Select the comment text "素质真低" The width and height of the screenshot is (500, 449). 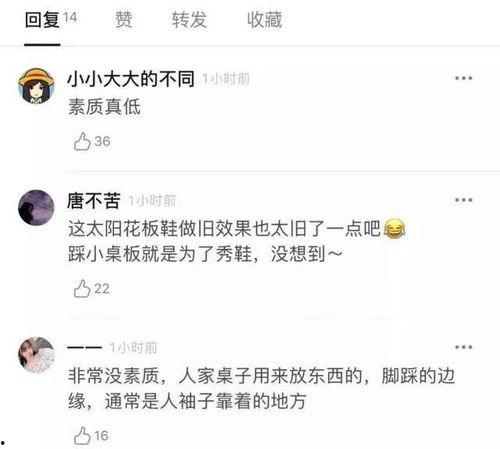click(104, 107)
